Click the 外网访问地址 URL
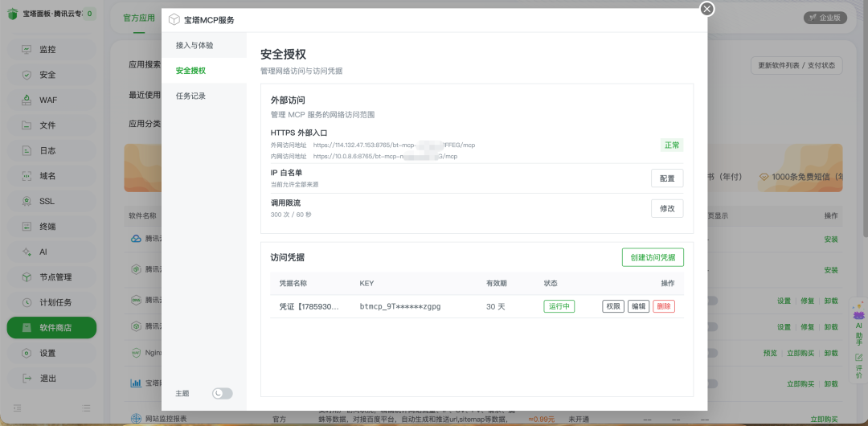 394,145
